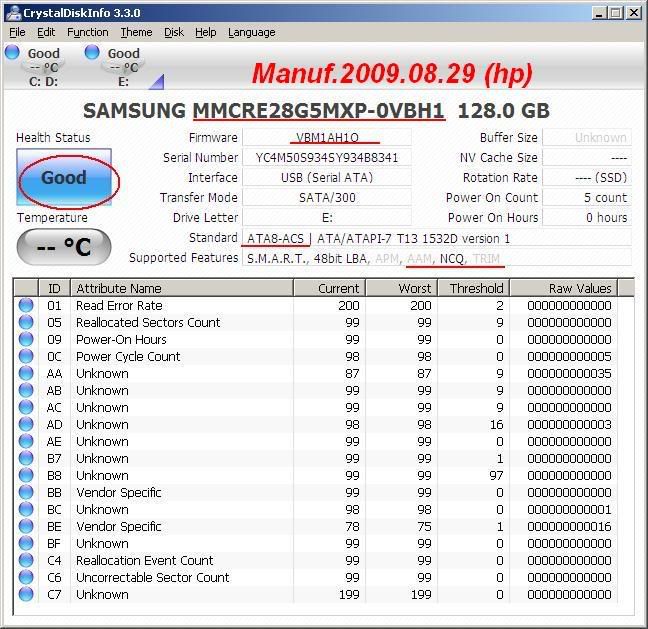Minimize the CrystalDiskInfo window
The width and height of the screenshot is (648, 629).
(x=599, y=13)
